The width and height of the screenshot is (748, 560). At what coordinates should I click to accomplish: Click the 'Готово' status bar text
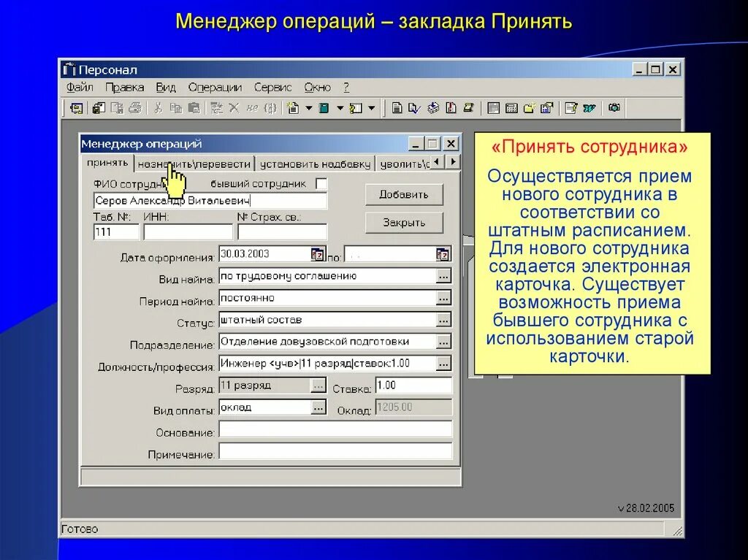[x=80, y=529]
